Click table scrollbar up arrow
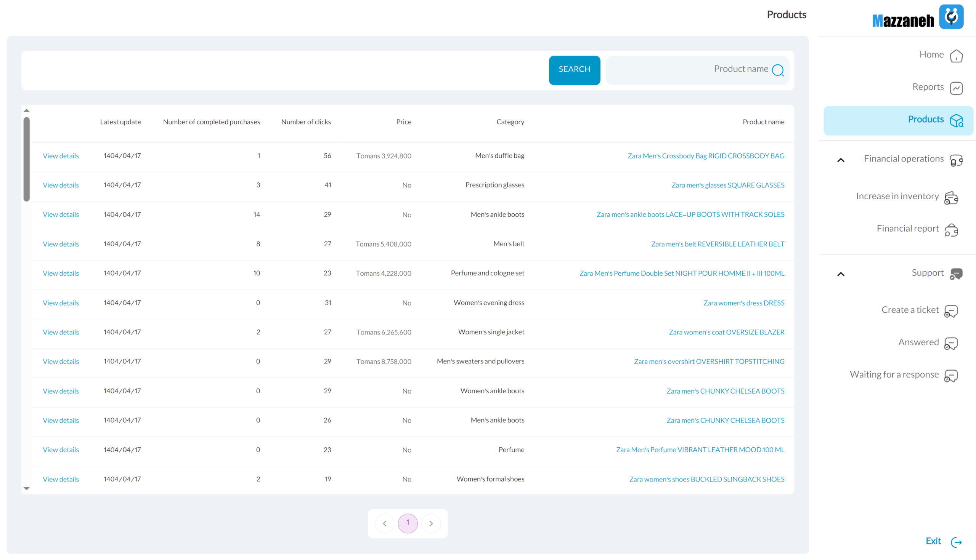 [27, 110]
